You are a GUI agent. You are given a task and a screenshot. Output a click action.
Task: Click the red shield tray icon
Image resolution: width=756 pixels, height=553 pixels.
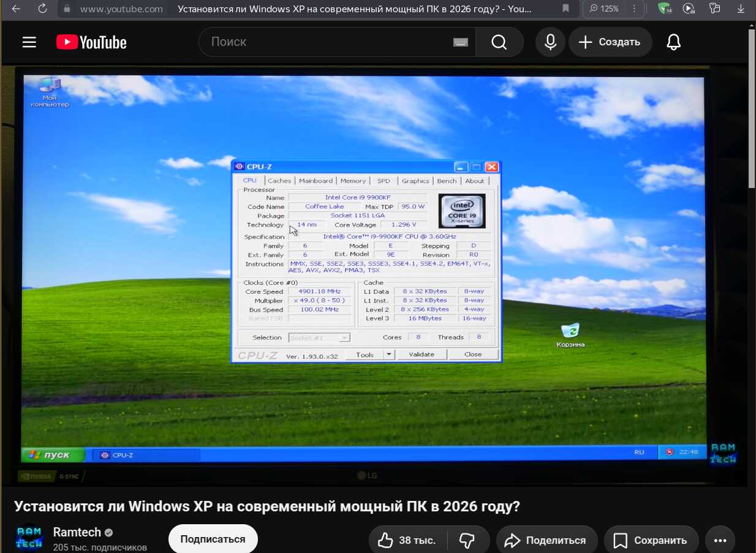669,452
